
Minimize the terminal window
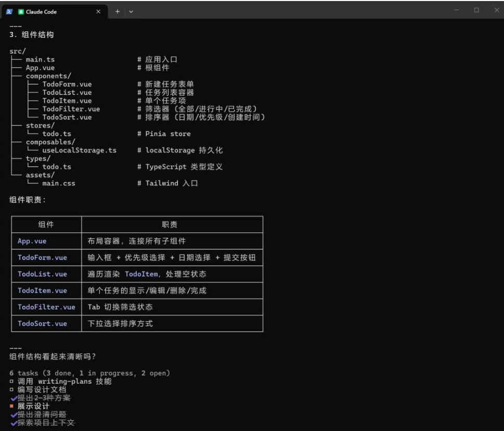(x=456, y=10)
